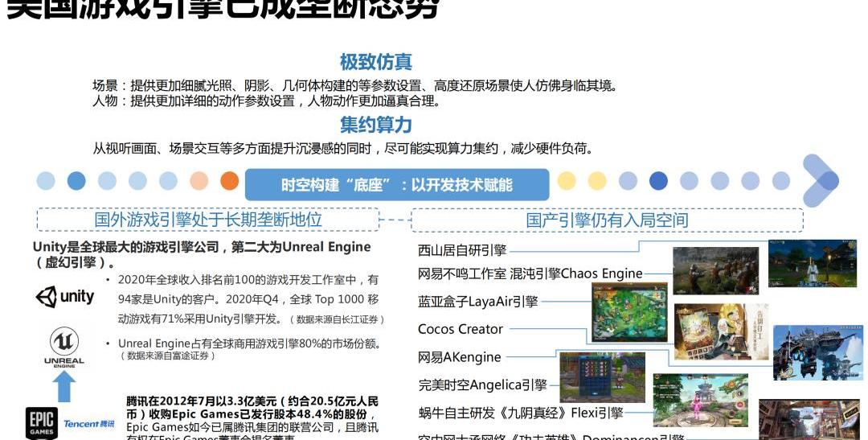Click the 网易AKengine entry

pos(459,357)
